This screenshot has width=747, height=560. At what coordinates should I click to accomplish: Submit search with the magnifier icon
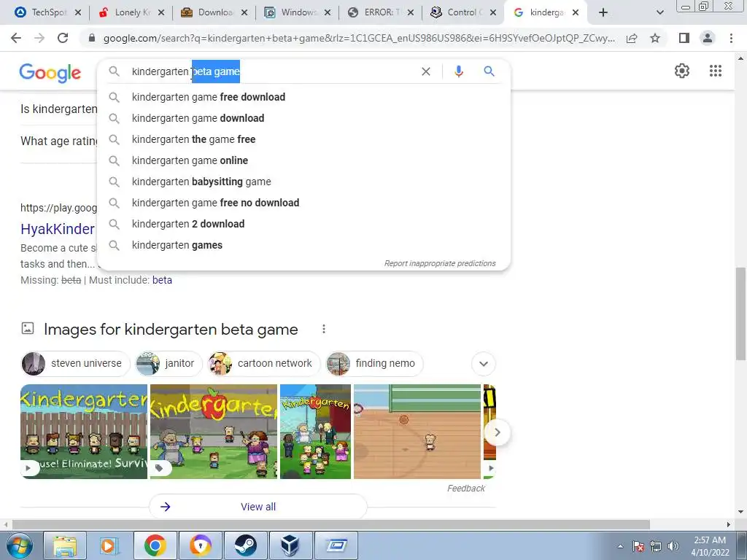pos(489,71)
